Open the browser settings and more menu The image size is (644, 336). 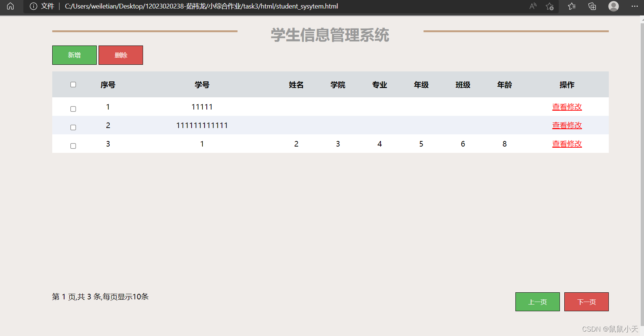(x=634, y=6)
